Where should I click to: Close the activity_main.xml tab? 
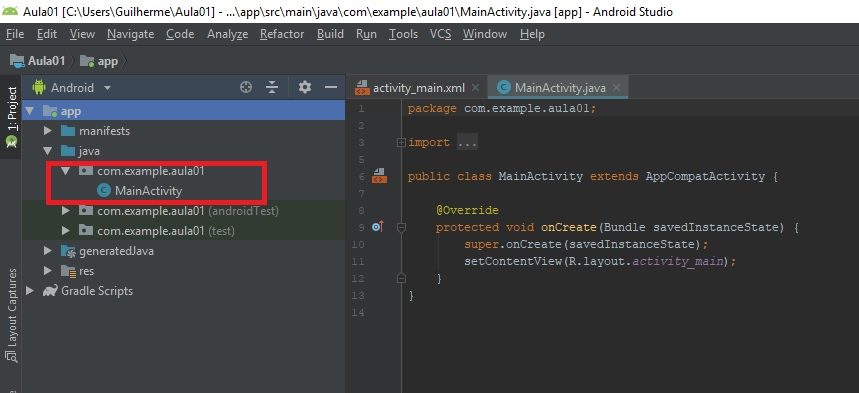coord(475,88)
